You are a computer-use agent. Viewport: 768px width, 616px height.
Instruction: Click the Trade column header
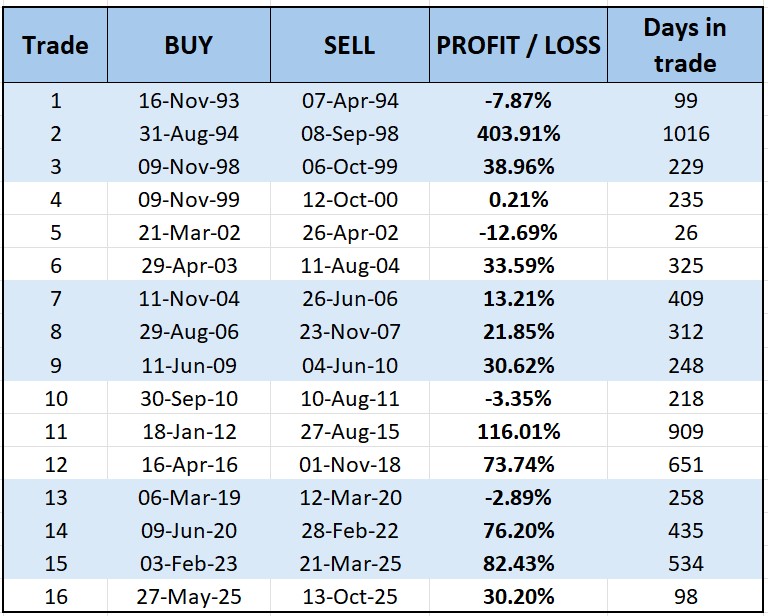pos(56,45)
